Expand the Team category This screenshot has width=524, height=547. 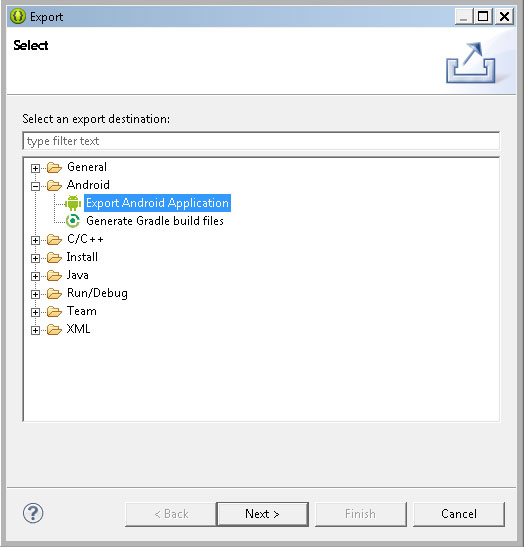(35, 313)
